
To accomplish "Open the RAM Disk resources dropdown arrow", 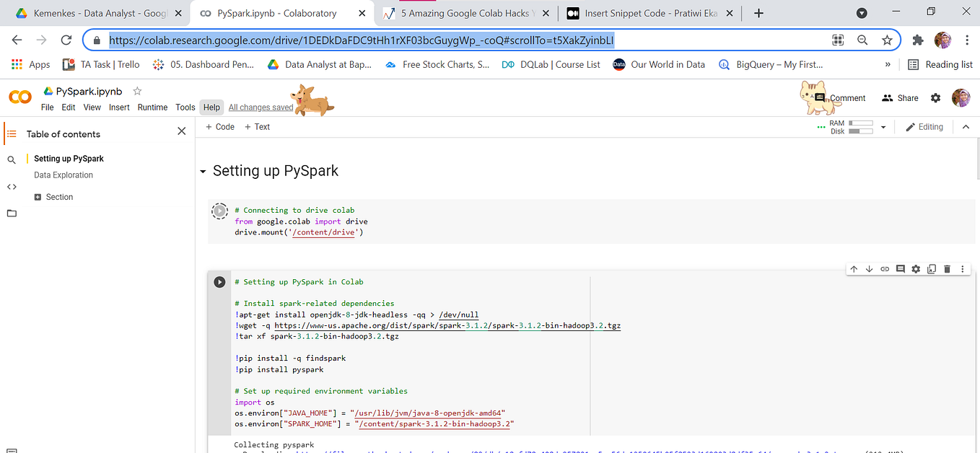I will click(x=883, y=127).
